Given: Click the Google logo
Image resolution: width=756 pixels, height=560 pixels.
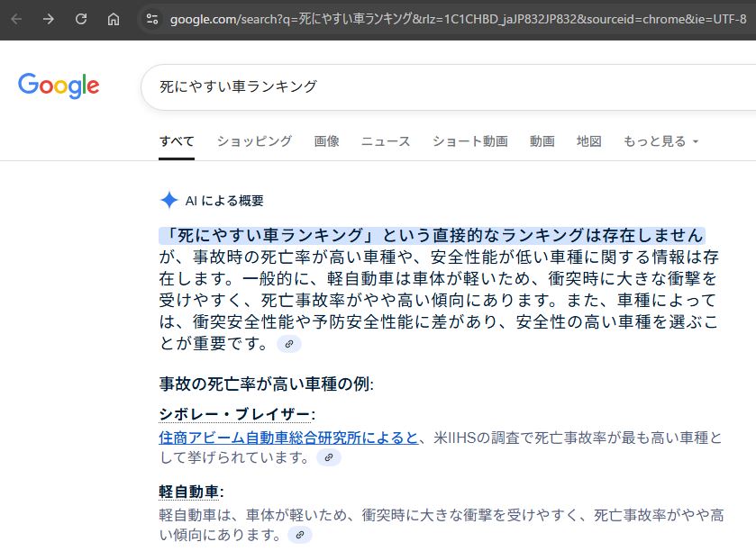Looking at the screenshot, I should [x=59, y=86].
